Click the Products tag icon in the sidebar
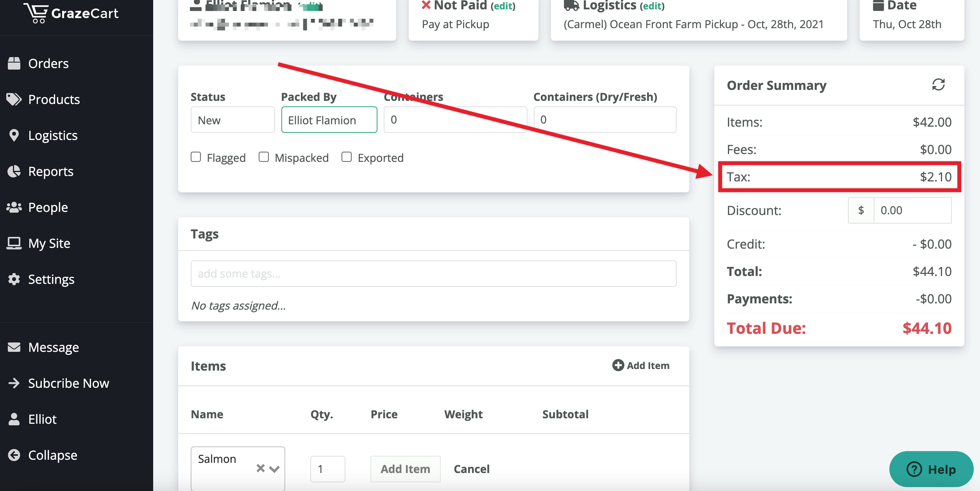Viewport: 980px width, 491px height. pyautogui.click(x=14, y=99)
